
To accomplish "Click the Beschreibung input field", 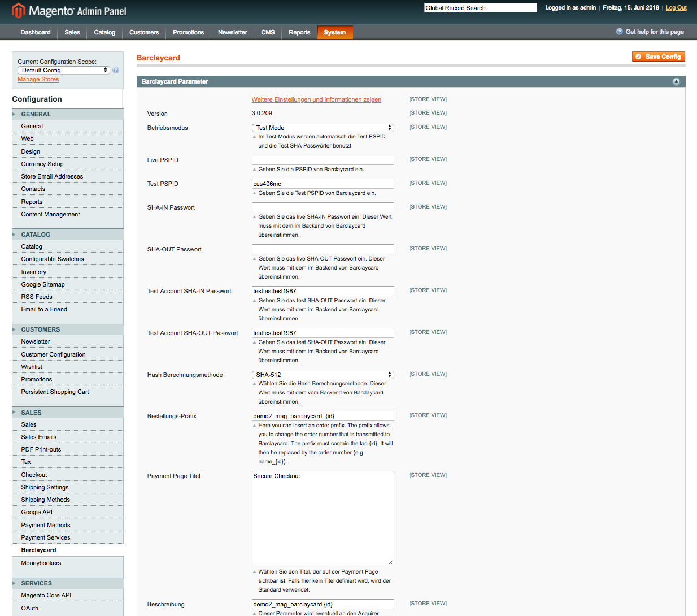I will (323, 604).
